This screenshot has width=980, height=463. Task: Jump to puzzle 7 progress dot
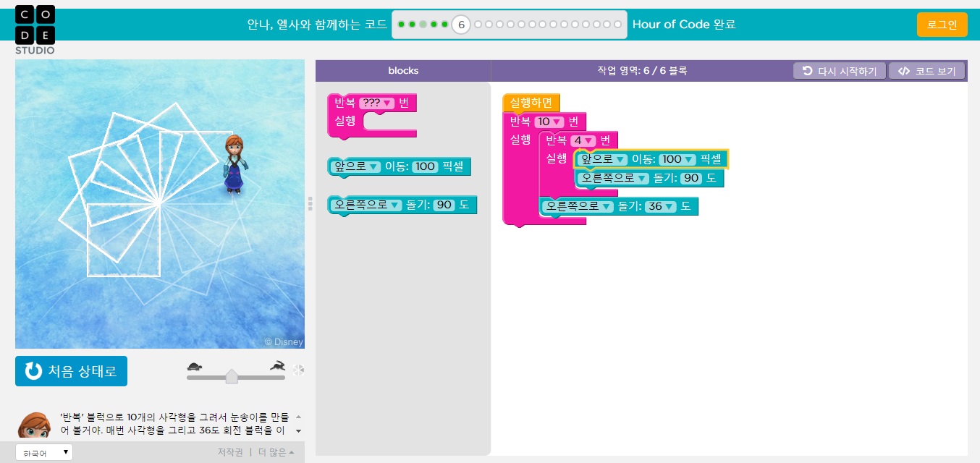pos(478,25)
